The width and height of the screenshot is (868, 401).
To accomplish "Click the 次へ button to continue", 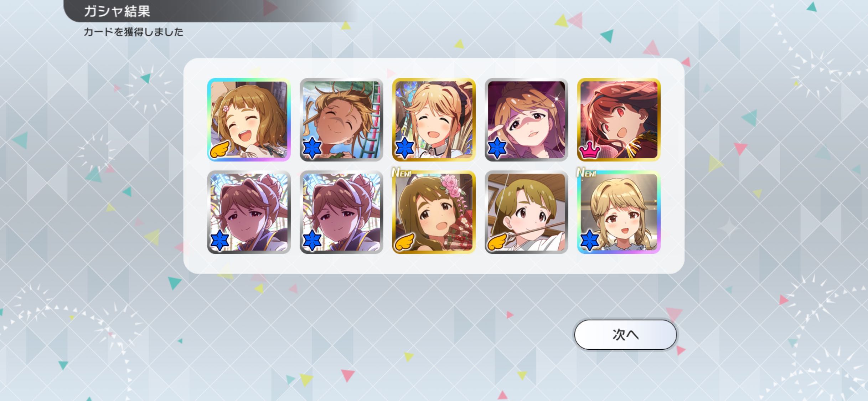I will click(625, 335).
